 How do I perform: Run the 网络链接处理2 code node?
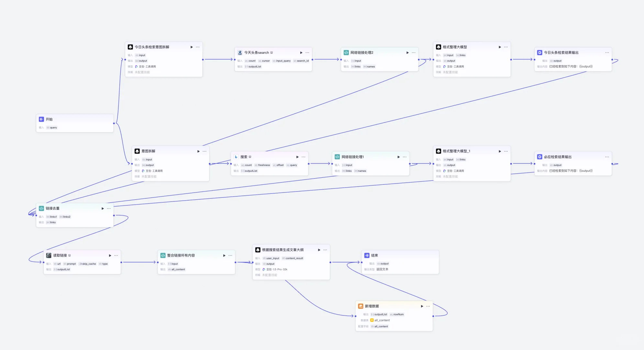tap(407, 52)
